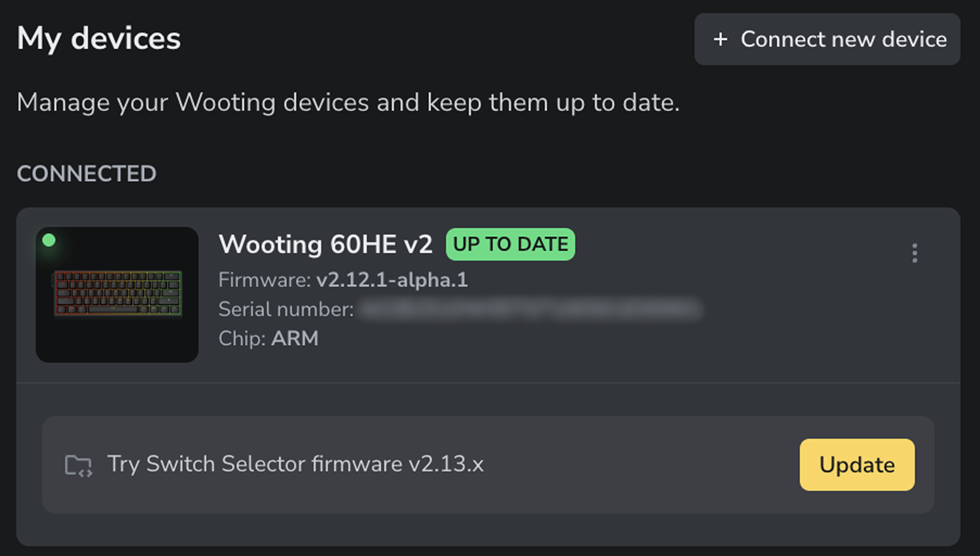Click the plus icon beside Connect new device
The image size is (980, 556).
coord(721,39)
